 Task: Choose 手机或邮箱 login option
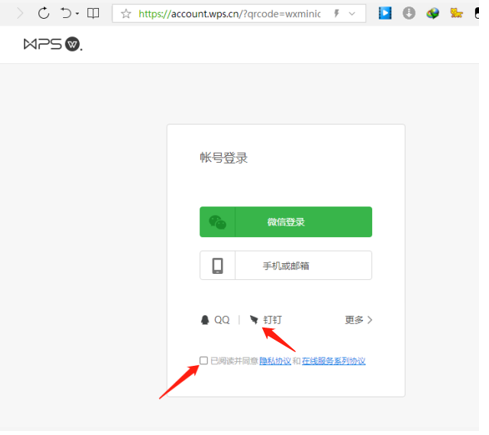click(286, 265)
